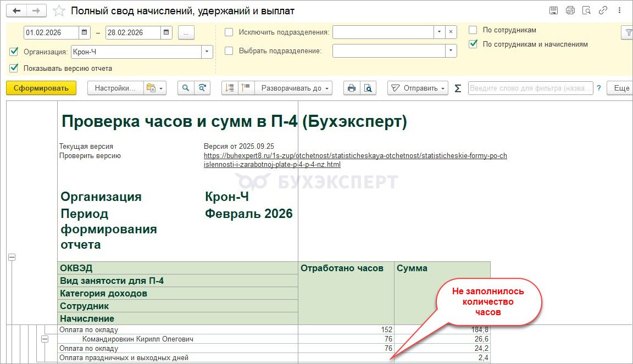
Task: Open the Организация dropdown list
Action: pyautogui.click(x=207, y=52)
